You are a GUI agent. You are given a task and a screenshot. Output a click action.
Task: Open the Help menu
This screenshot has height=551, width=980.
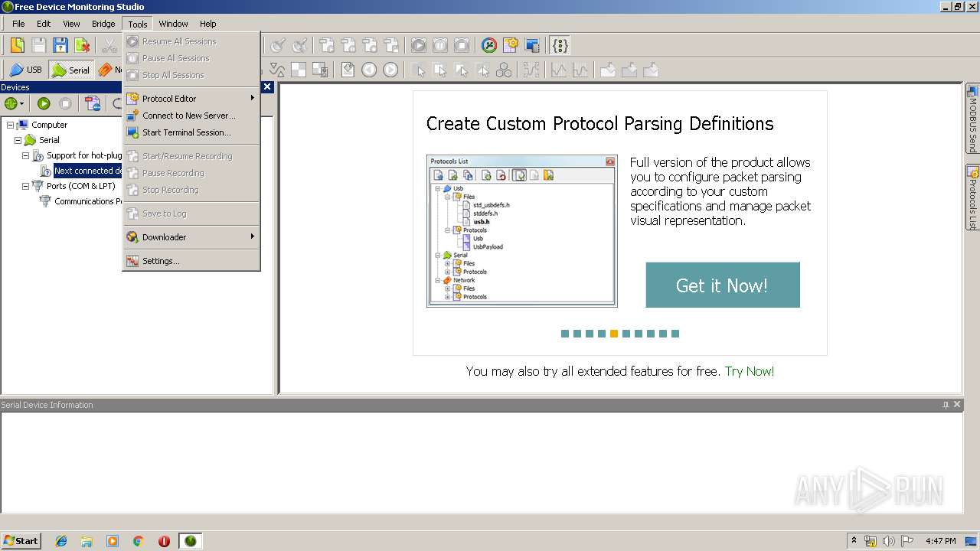pyautogui.click(x=208, y=24)
